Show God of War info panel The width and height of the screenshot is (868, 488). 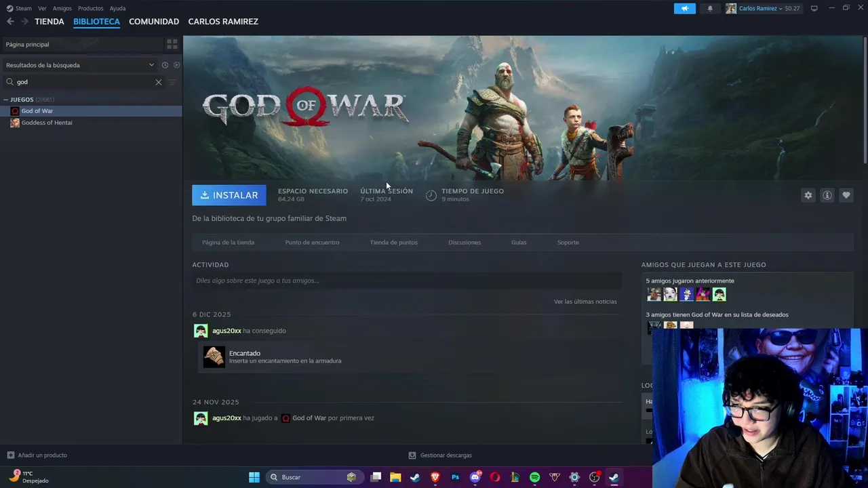click(827, 195)
